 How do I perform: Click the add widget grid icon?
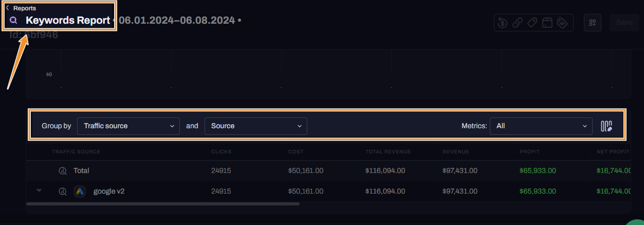click(x=593, y=23)
